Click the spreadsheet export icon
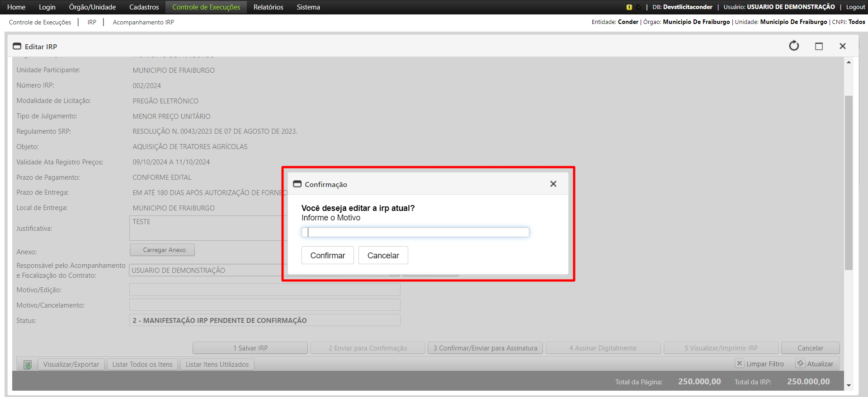Image resolution: width=868 pixels, height=397 pixels. point(28,364)
